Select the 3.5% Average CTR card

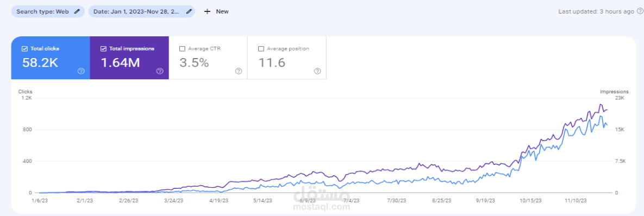[x=208, y=58]
